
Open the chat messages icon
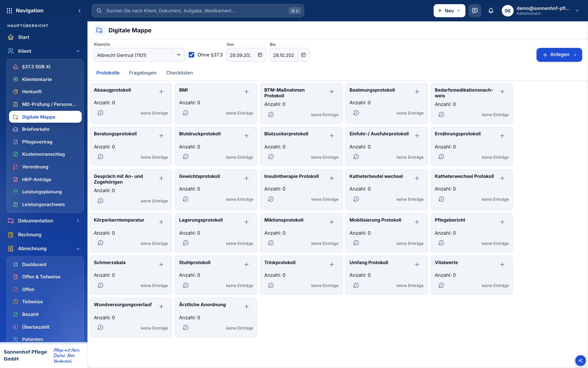tap(475, 11)
